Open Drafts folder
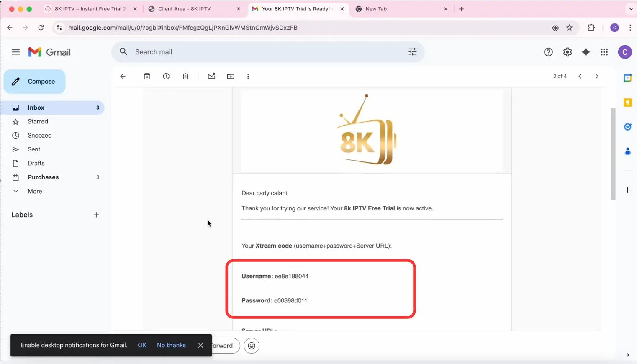This screenshot has width=637, height=364. point(52,163)
